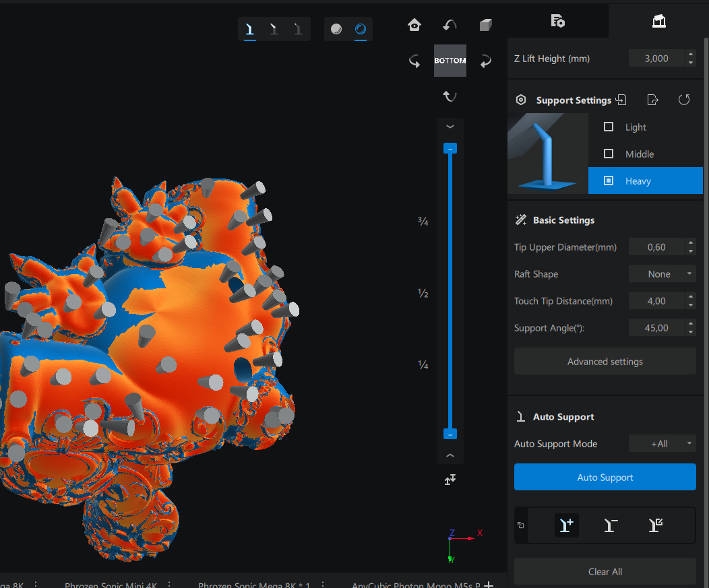Reset support settings with the circular arrow icon
This screenshot has width=709, height=588.
(684, 100)
